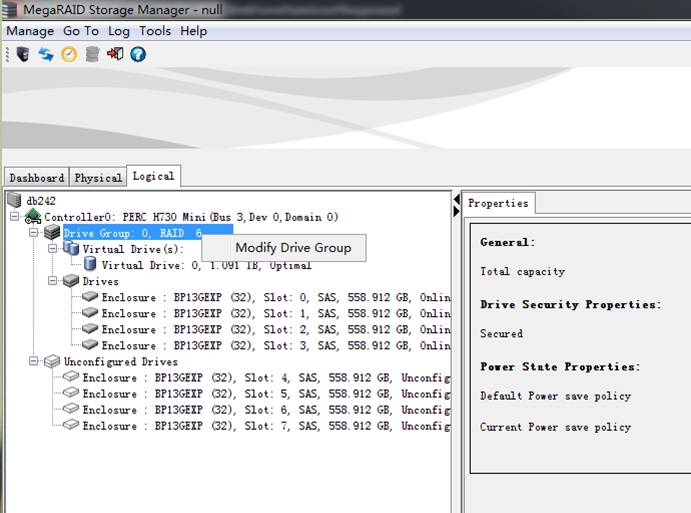Open the Help menu
This screenshot has width=691, height=513.
(x=193, y=31)
